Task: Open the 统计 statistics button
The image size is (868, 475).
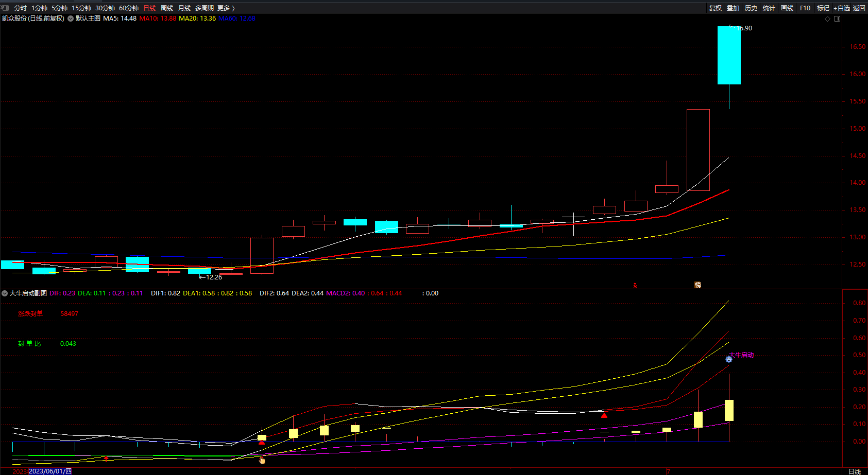Action: pos(769,8)
